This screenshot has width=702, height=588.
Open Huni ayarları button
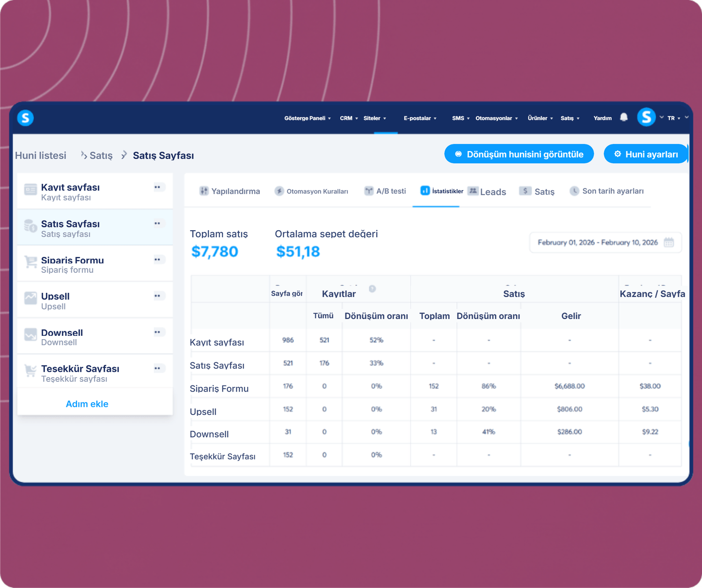(646, 154)
